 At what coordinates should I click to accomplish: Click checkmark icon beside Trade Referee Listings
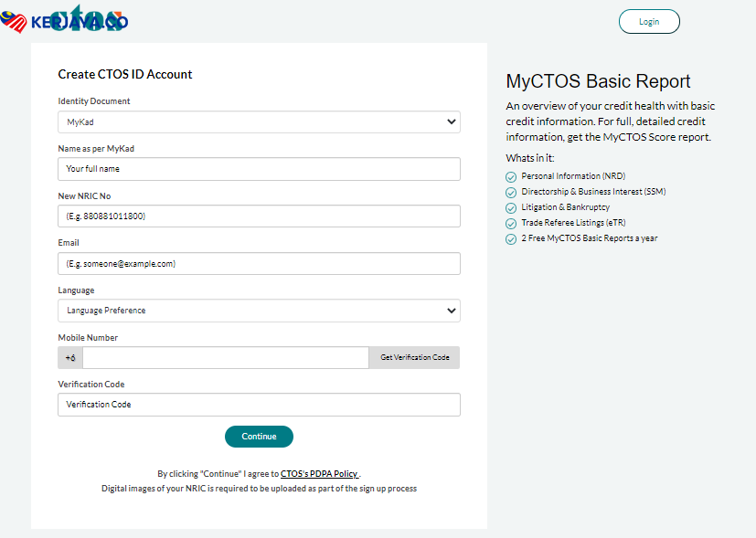pos(511,223)
